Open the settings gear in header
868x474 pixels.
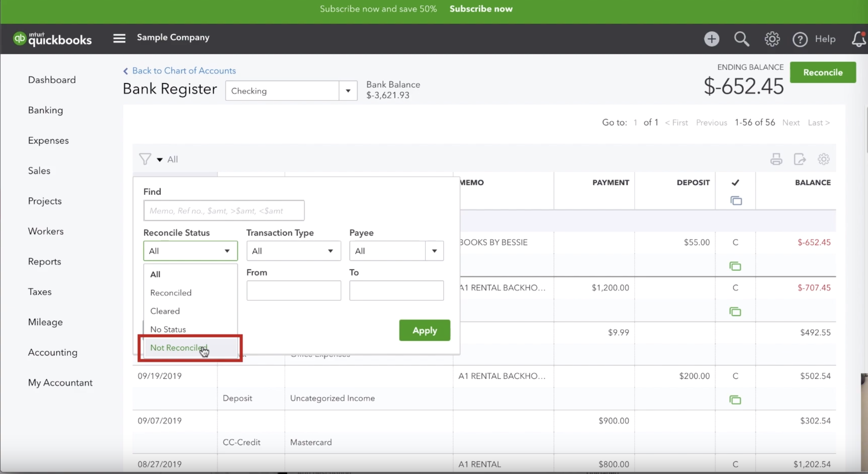(772, 39)
